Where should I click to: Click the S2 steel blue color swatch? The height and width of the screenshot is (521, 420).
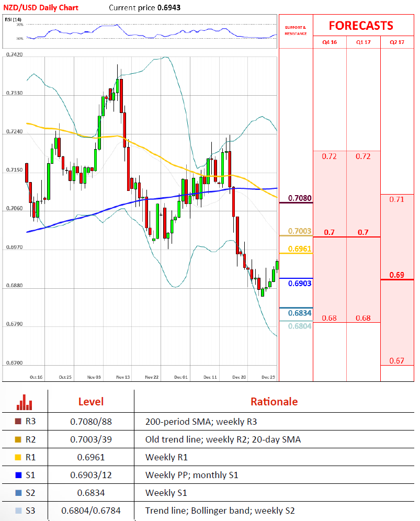(18, 493)
